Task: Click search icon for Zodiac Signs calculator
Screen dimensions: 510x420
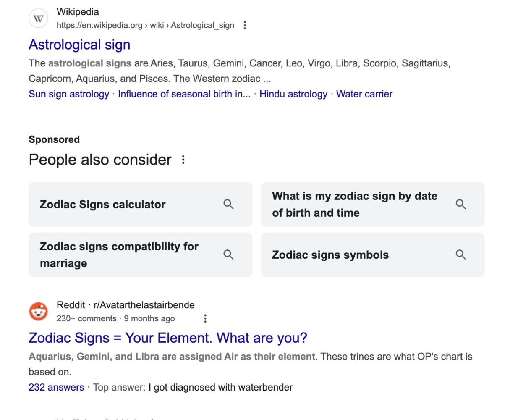Action: (x=228, y=205)
